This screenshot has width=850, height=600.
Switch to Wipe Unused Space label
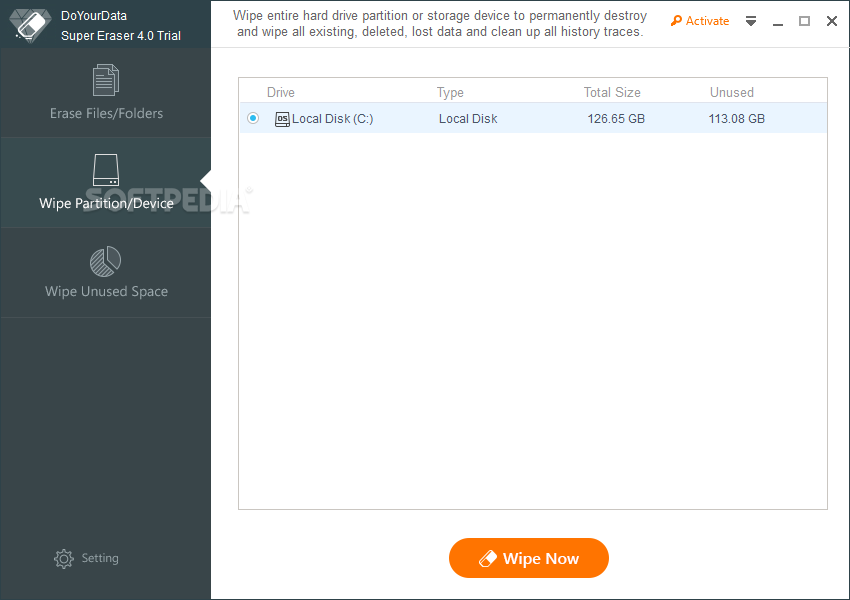pos(106,292)
